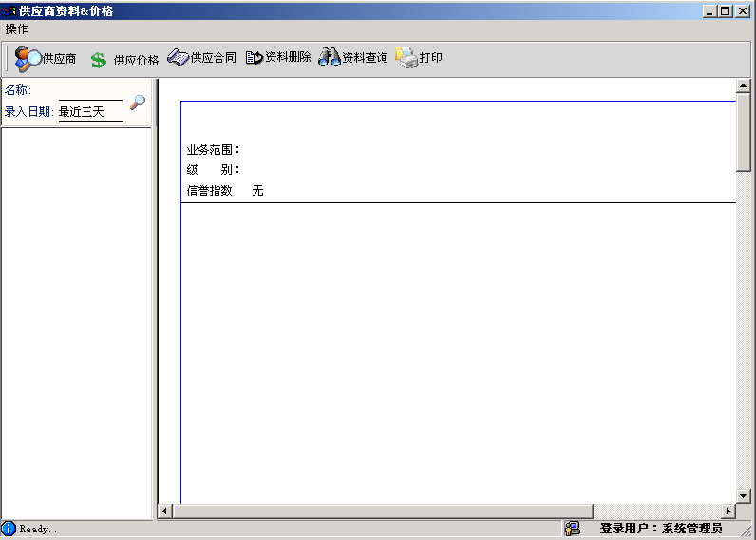This screenshot has width=756, height=540.
Task: Click the horizontal scrollbar right arrow
Action: tap(728, 511)
